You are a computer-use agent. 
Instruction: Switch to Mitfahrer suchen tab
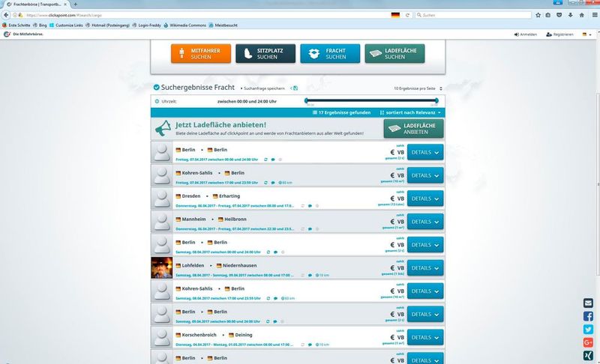[201, 53]
